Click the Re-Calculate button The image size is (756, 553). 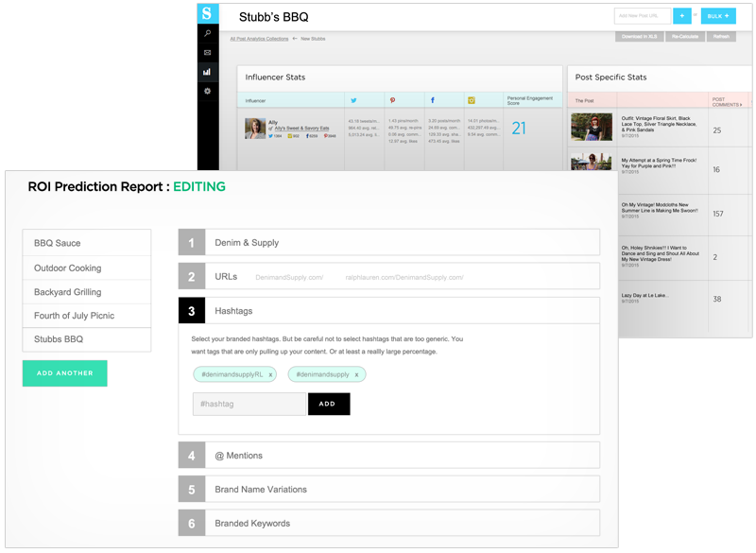click(685, 37)
